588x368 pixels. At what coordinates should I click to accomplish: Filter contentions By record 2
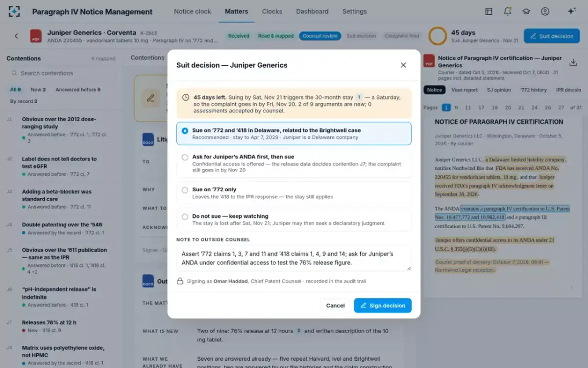pyautogui.click(x=24, y=102)
